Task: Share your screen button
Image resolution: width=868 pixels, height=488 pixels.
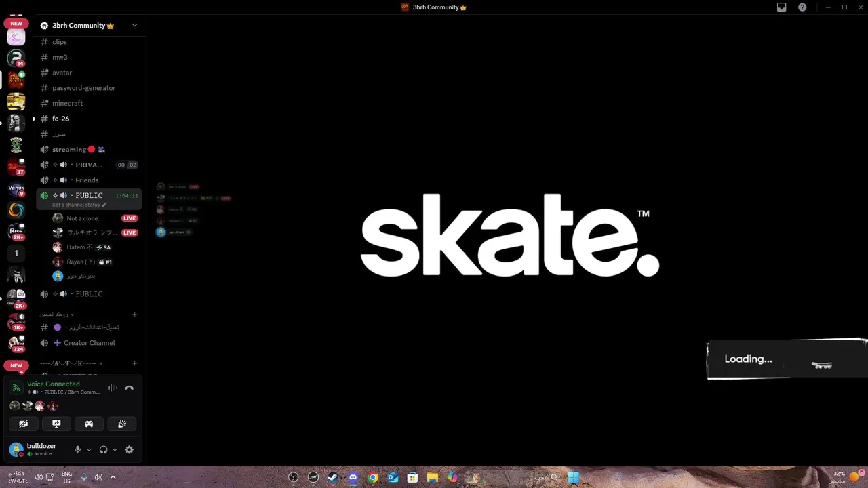Action: click(56, 424)
